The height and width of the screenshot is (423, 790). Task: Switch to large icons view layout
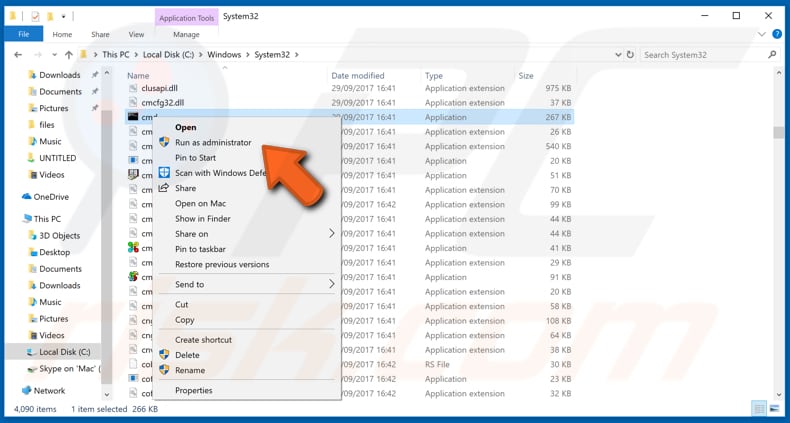pyautogui.click(x=773, y=409)
